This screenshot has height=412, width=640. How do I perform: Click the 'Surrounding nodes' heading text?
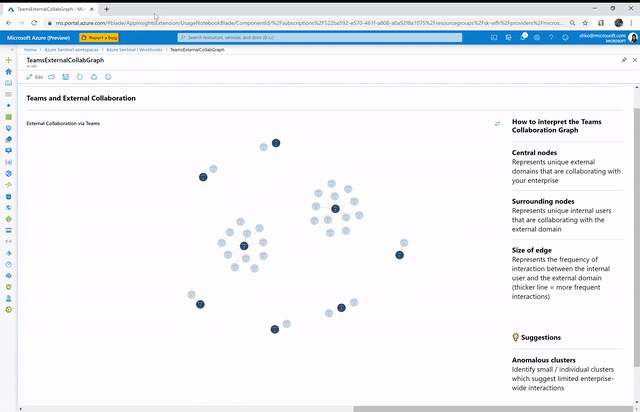543,201
